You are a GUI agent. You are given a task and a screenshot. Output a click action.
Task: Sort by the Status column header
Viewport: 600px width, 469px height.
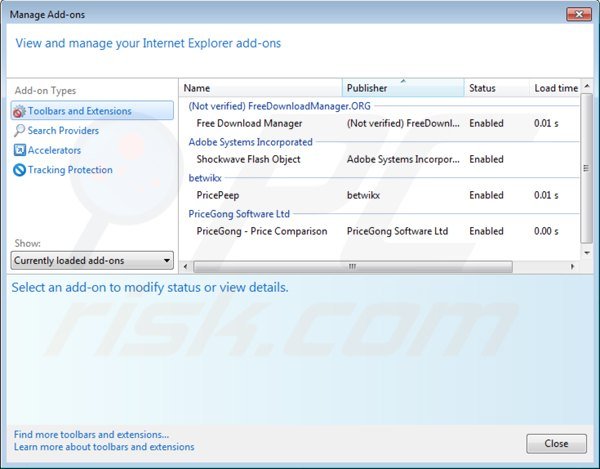(x=497, y=88)
